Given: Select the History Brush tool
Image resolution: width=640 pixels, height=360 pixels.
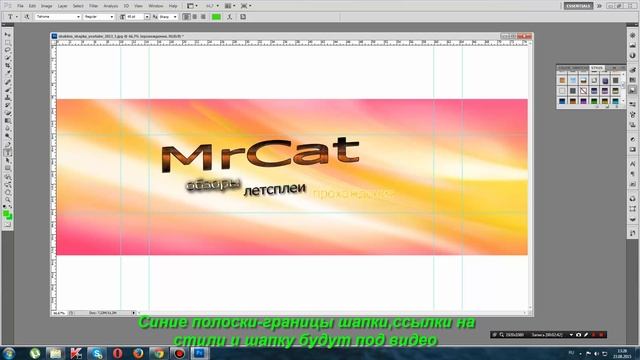Looking at the screenshot, I should tap(8, 105).
